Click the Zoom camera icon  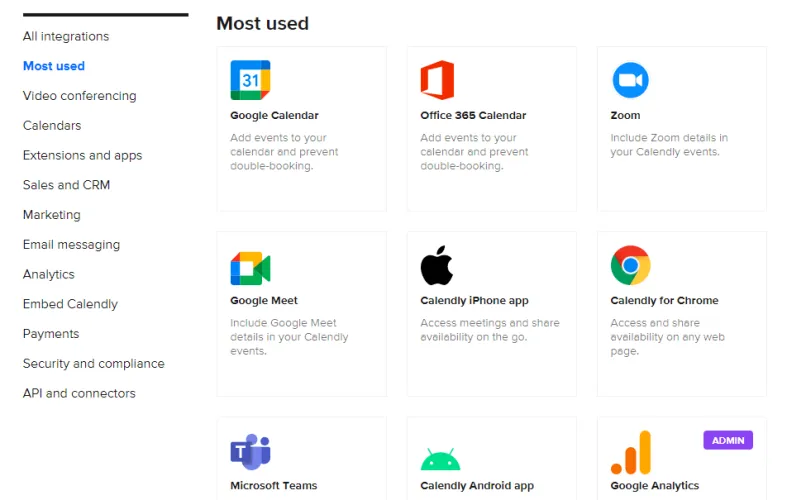(x=630, y=80)
